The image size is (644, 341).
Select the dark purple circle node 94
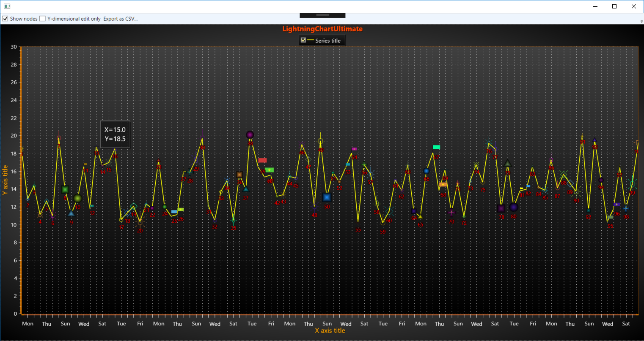pos(601,180)
